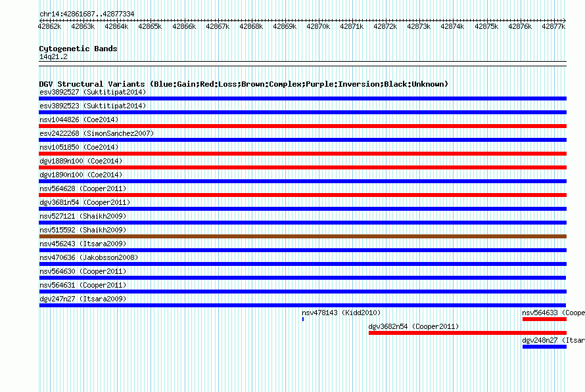This screenshot has width=585, height=392.
Task: Click the nsv478143 (Kidd2010) label
Action: [x=341, y=313]
